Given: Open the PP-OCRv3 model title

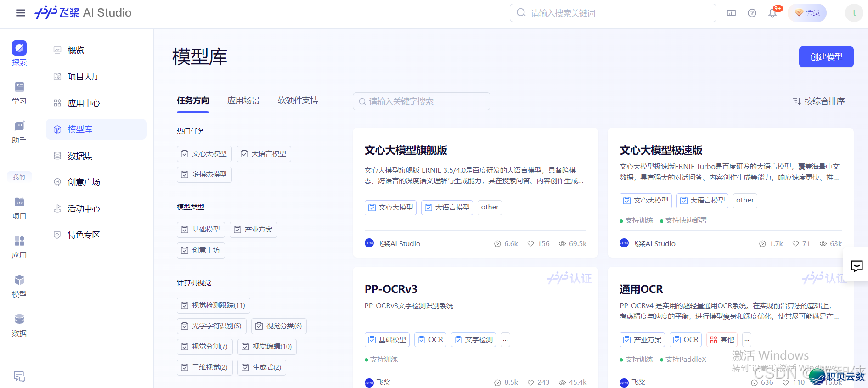Looking at the screenshot, I should click(391, 289).
